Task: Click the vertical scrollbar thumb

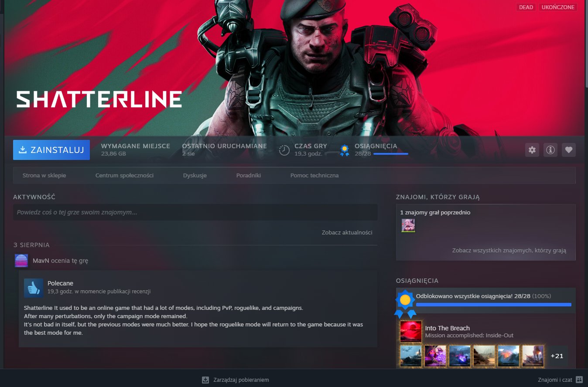Action: tap(586, 44)
